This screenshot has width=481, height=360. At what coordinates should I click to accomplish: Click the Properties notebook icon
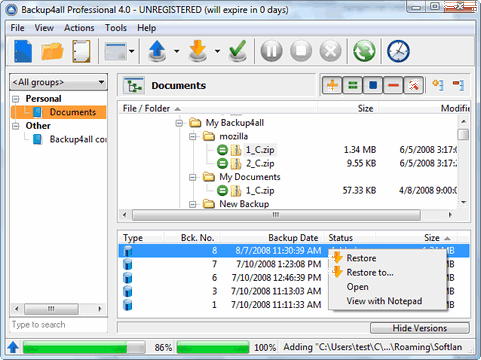(81, 51)
